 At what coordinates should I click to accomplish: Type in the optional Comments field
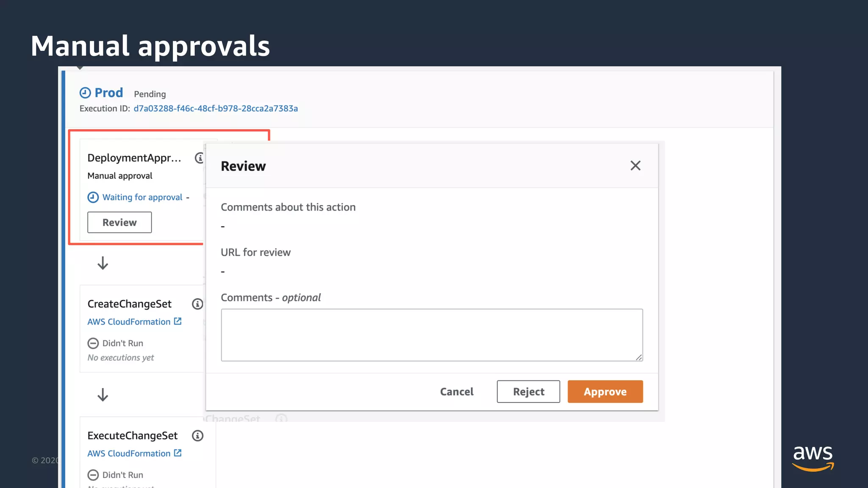click(x=431, y=335)
